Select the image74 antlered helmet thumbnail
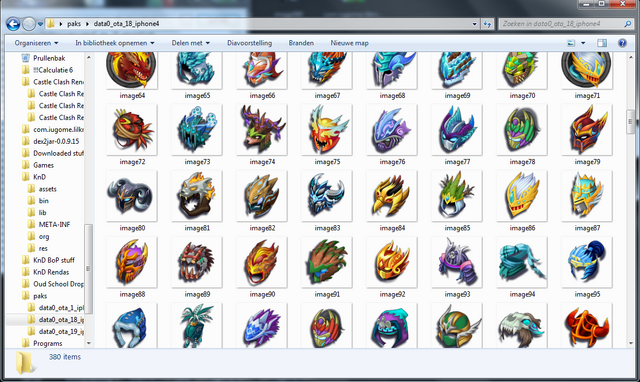 tap(262, 130)
